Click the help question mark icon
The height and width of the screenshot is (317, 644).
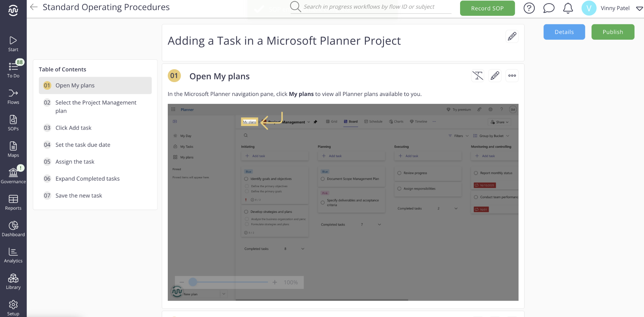pyautogui.click(x=529, y=8)
